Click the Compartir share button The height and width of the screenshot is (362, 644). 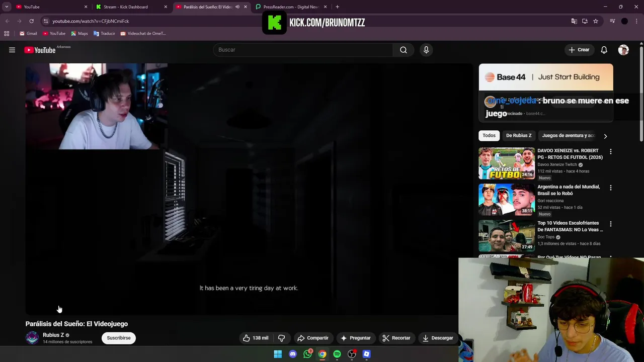[312, 338]
